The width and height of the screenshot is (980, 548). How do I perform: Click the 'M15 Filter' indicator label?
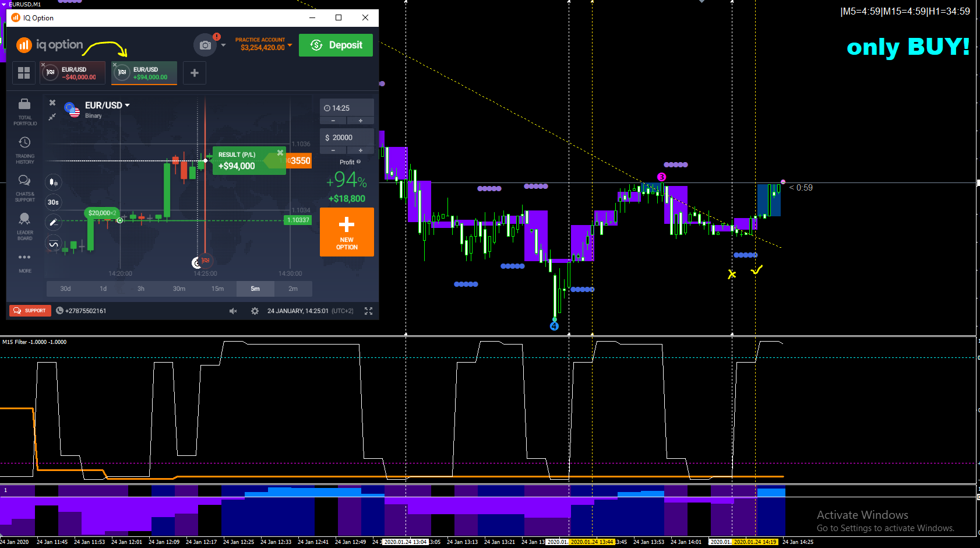click(34, 342)
